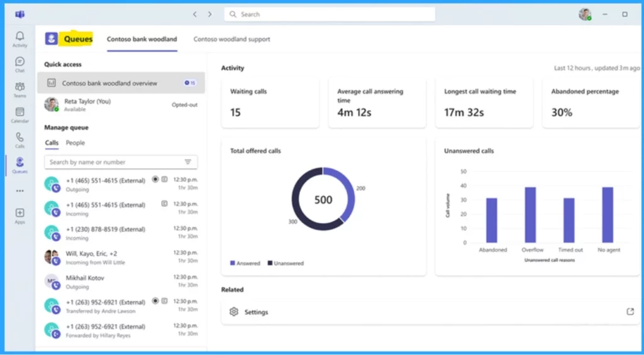Go back with the left arrow
This screenshot has height=355, width=644.
[x=195, y=14]
